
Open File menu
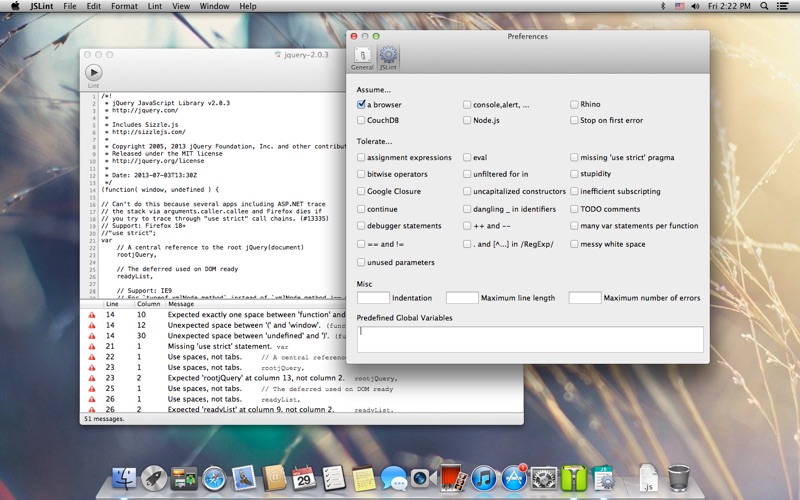(x=70, y=6)
